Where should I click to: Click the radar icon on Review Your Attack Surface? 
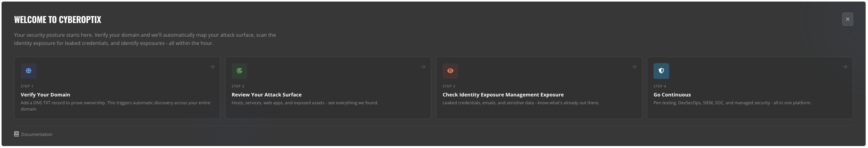pos(240,71)
